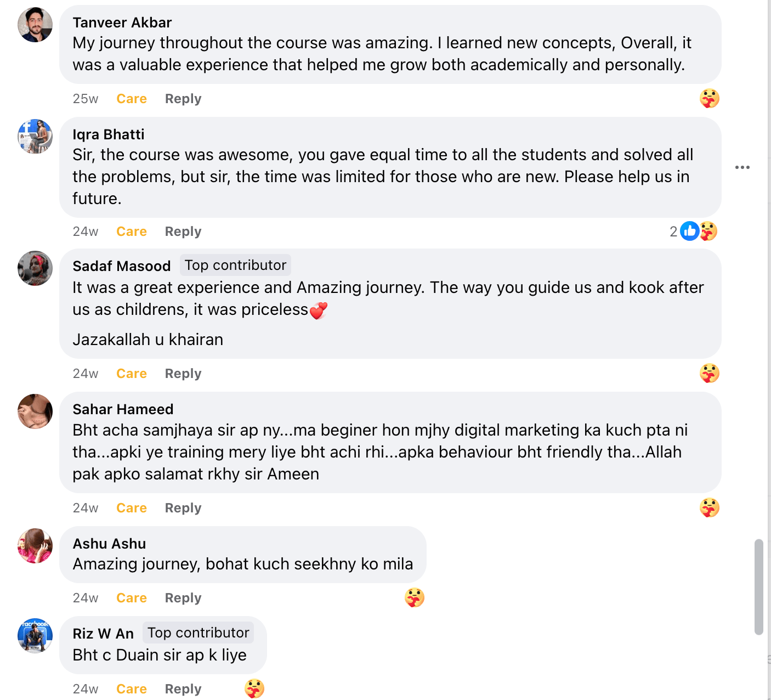The height and width of the screenshot is (700, 771).
Task: Click care reaction emoji on Riz W An's comment
Action: [x=254, y=688]
